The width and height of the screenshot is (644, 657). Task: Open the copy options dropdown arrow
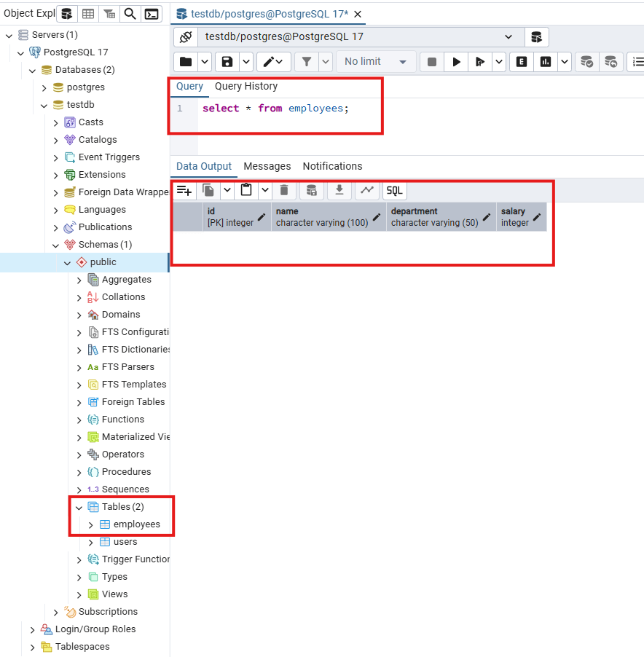click(227, 191)
